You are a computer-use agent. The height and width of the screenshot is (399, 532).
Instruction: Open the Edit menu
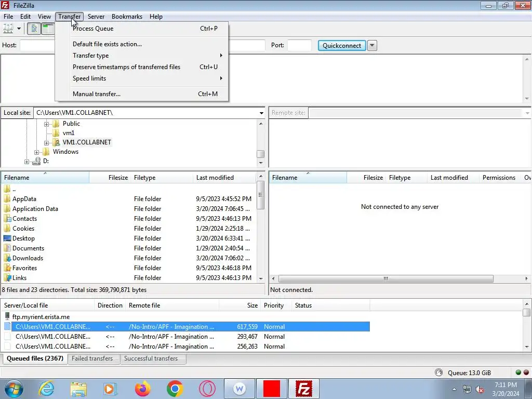click(x=25, y=17)
